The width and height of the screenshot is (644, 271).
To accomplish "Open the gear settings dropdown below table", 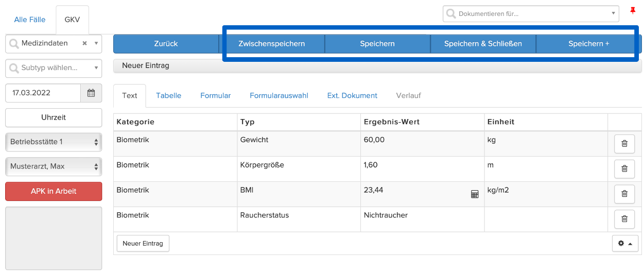I will pyautogui.click(x=625, y=243).
